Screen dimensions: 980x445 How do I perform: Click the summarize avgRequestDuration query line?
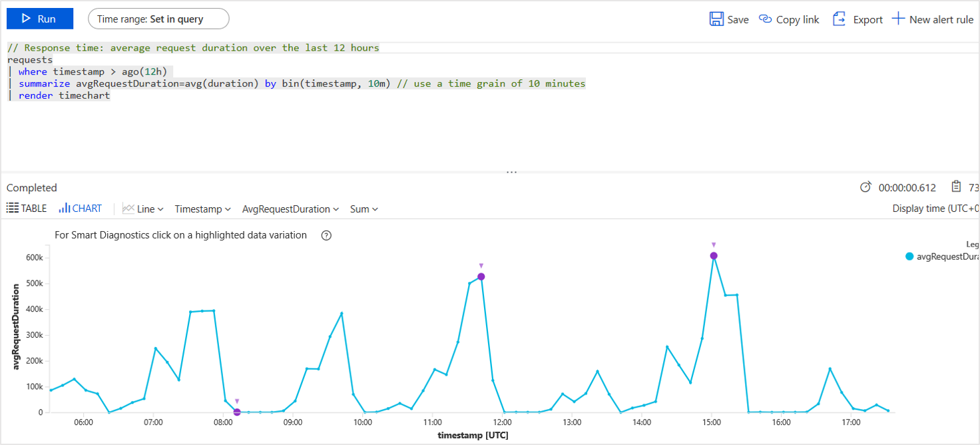pyautogui.click(x=302, y=84)
